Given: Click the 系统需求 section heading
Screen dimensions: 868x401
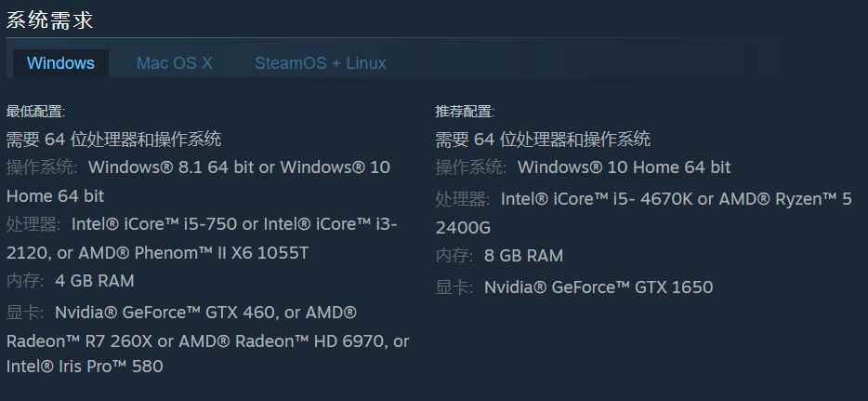Looking at the screenshot, I should coord(50,20).
